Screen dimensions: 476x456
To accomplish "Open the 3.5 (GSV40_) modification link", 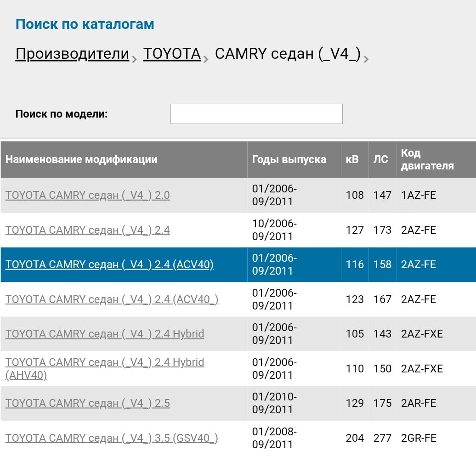I will (112, 438).
